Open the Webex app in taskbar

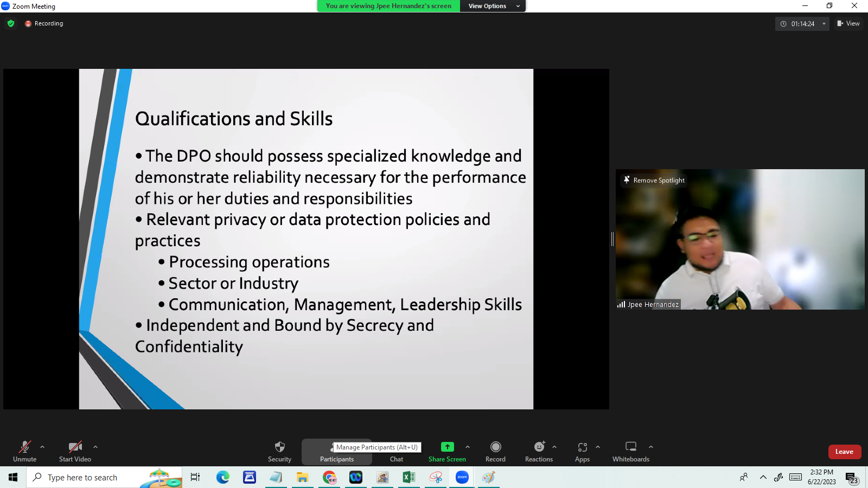tap(356, 477)
